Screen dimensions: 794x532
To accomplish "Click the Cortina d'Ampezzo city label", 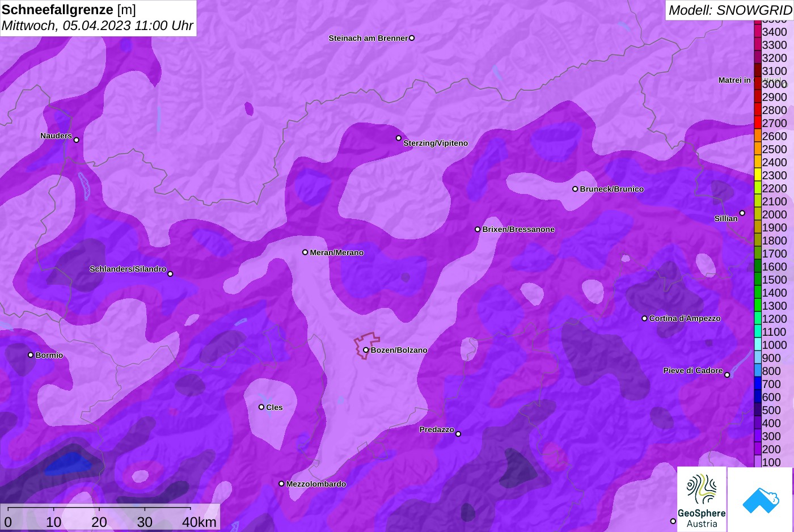I will pyautogui.click(x=685, y=318).
